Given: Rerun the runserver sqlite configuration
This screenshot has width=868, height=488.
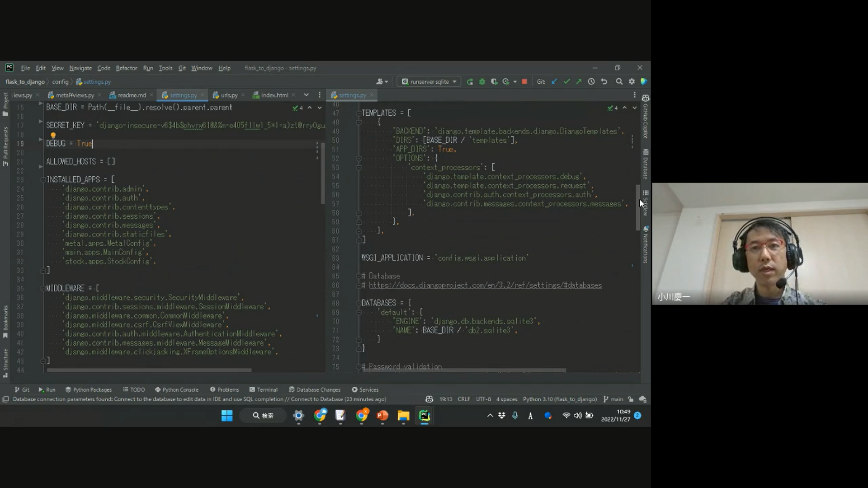Looking at the screenshot, I should pos(470,82).
